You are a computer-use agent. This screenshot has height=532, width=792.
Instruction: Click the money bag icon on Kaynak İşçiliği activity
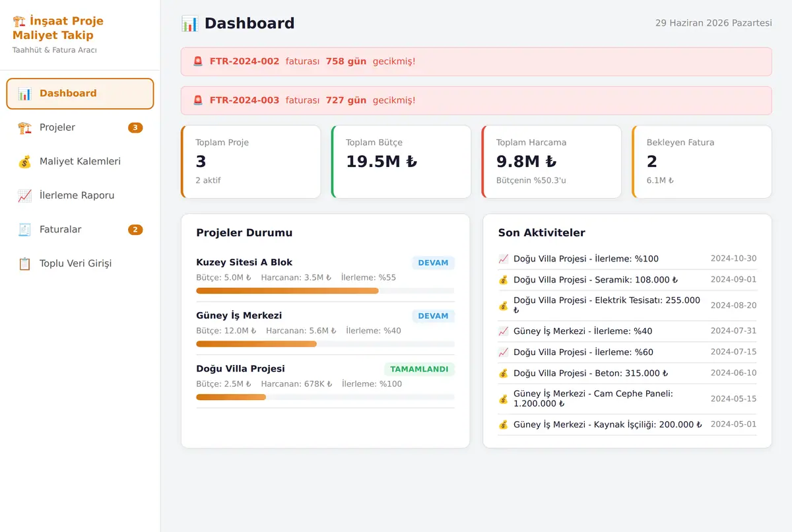[504, 425]
